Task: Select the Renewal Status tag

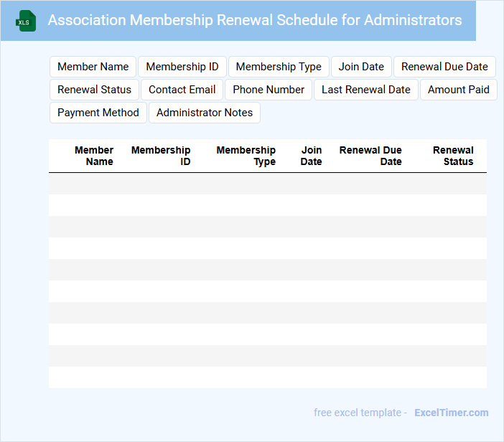Action: tap(94, 90)
